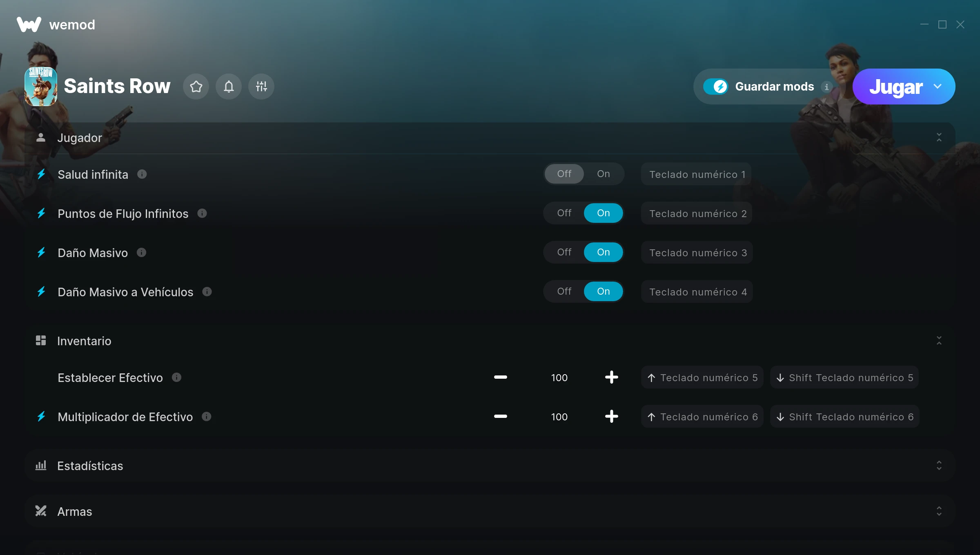Open the Estadísticas section header label

click(90, 466)
